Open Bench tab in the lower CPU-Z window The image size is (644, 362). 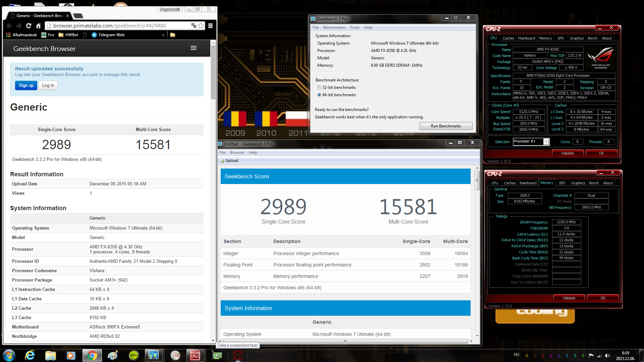click(x=594, y=183)
